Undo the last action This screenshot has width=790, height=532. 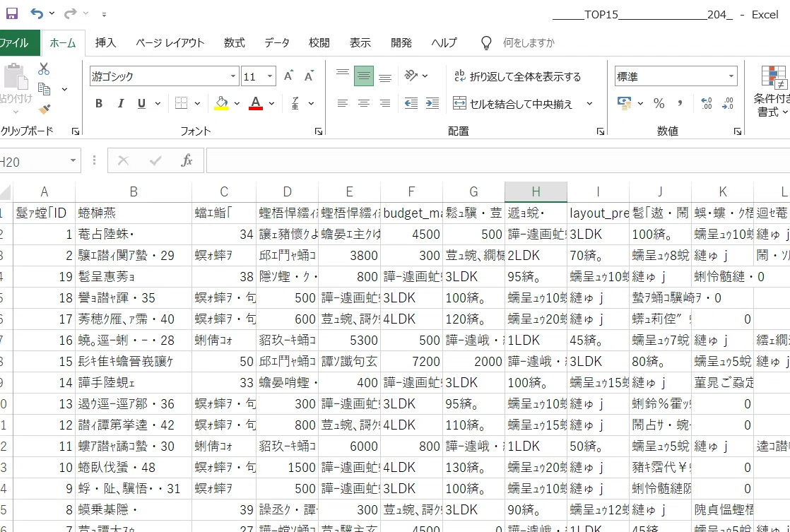[37, 13]
